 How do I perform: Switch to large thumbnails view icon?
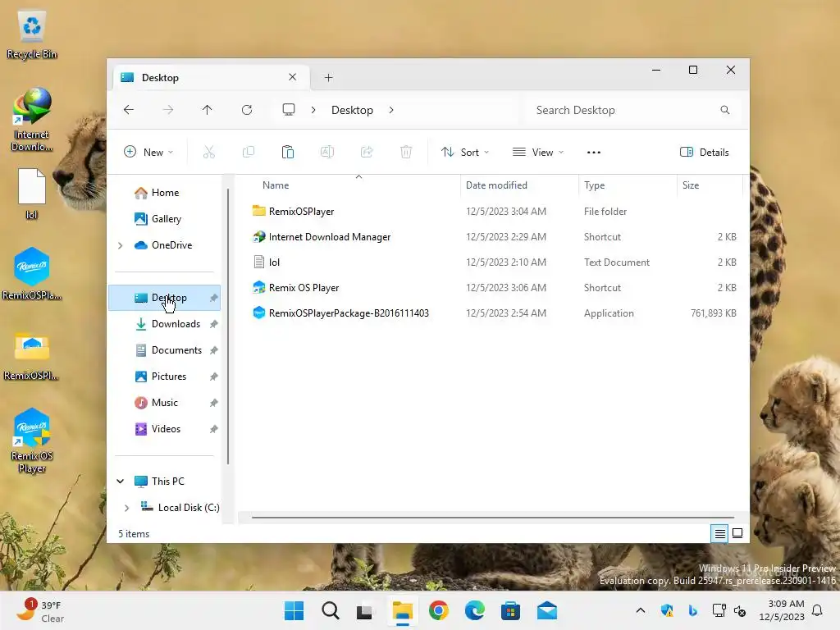tap(737, 533)
